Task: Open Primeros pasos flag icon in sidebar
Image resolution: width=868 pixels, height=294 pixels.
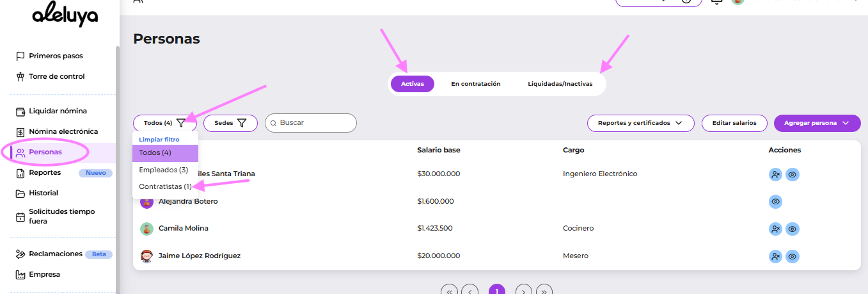Action: 20,56
